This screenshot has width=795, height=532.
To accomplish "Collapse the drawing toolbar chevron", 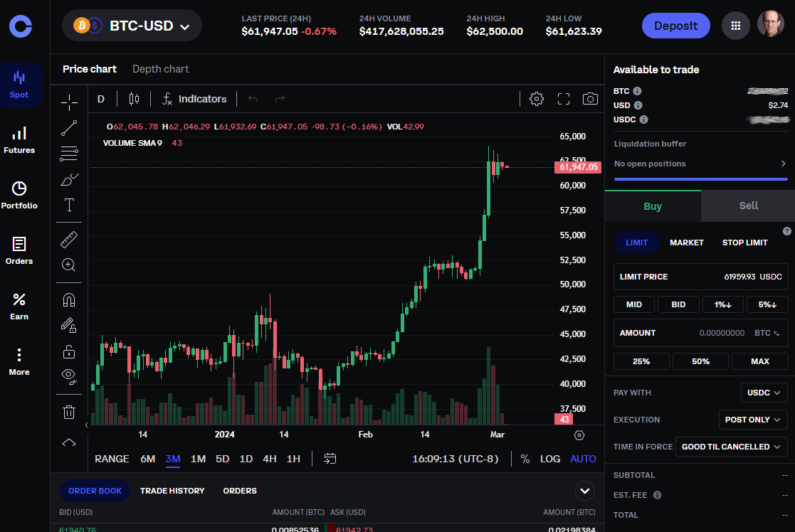I will tap(69, 443).
